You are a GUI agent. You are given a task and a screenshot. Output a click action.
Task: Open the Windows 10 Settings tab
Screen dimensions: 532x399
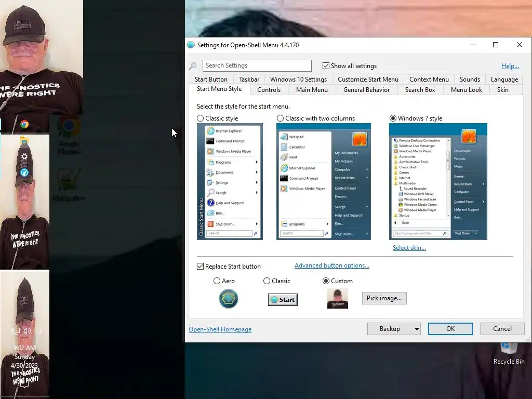pyautogui.click(x=298, y=79)
